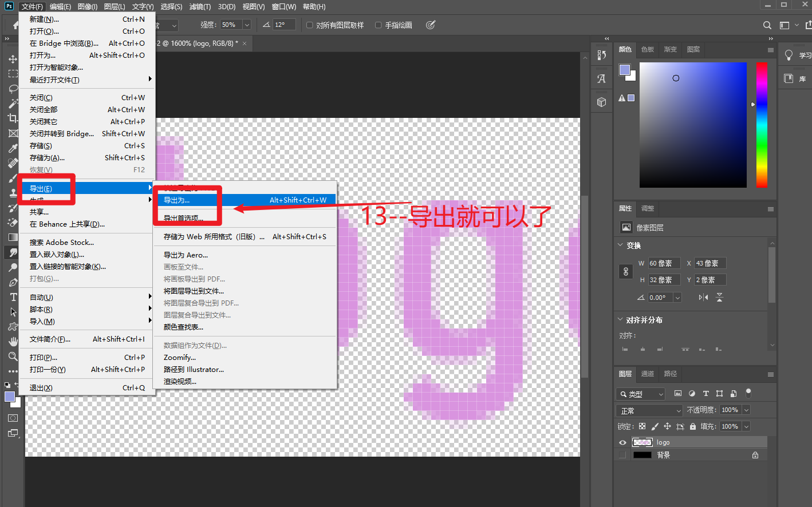Expand 最近打开文件 submenu
The height and width of the screenshot is (507, 812).
point(87,80)
